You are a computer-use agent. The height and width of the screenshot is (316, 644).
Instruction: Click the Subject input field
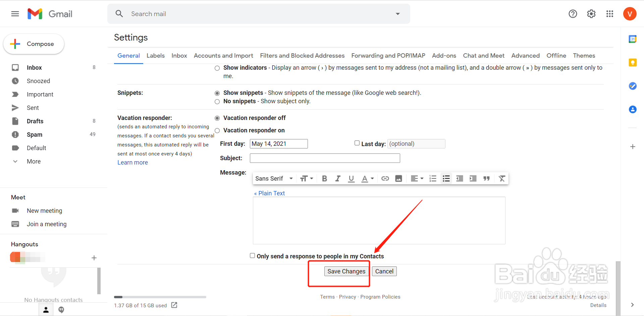click(324, 158)
